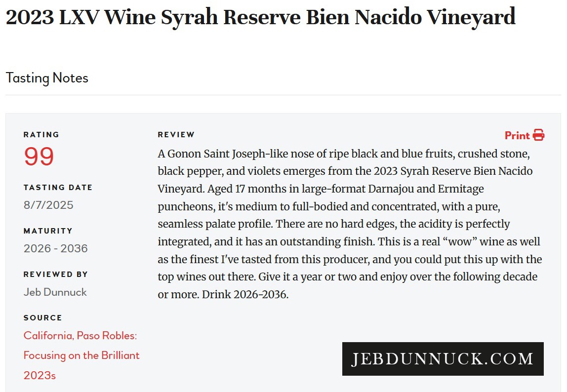Select the Tasting Notes section heading
The width and height of the screenshot is (567, 392).
47,78
